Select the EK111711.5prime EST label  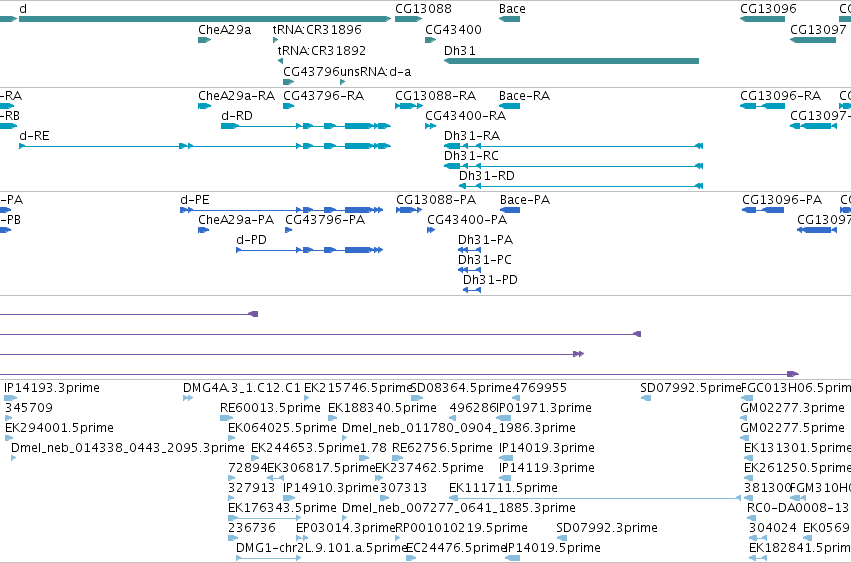(503, 488)
